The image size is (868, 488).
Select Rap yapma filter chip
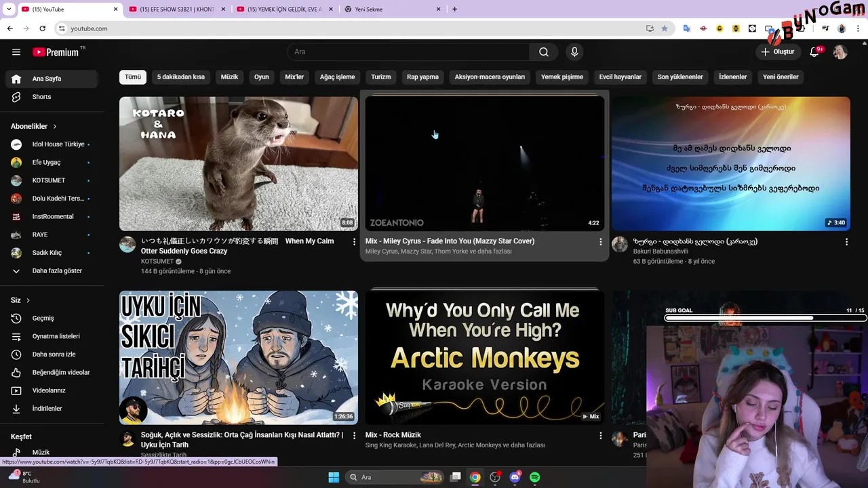[422, 77]
